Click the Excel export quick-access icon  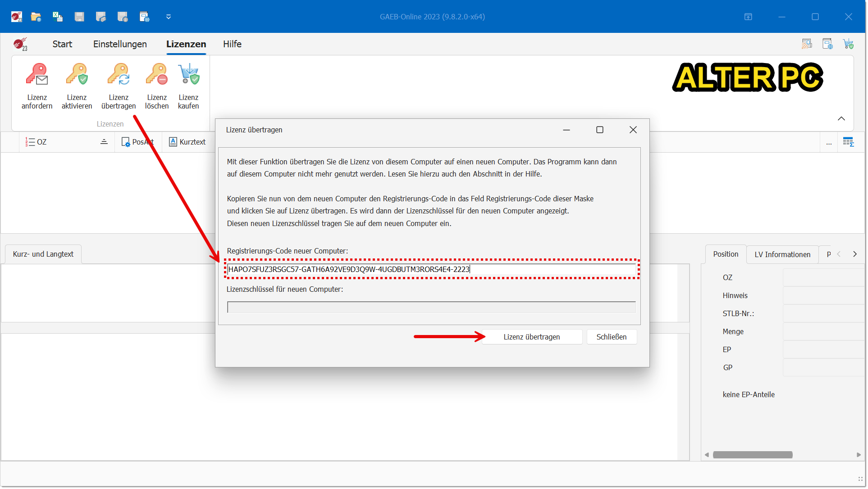tap(58, 17)
